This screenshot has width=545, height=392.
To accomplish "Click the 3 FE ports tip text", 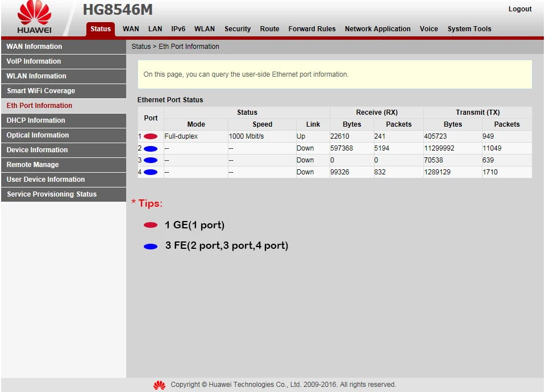I will click(x=227, y=245).
